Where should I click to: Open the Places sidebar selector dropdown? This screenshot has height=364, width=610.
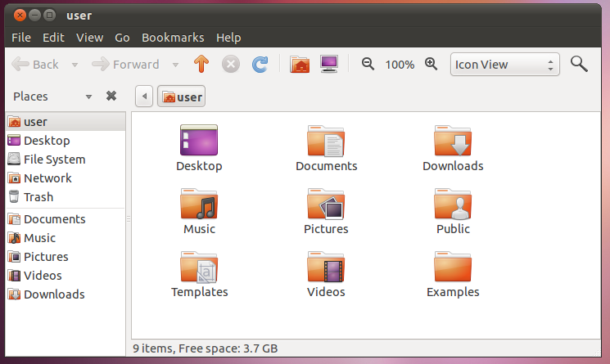pos(88,97)
